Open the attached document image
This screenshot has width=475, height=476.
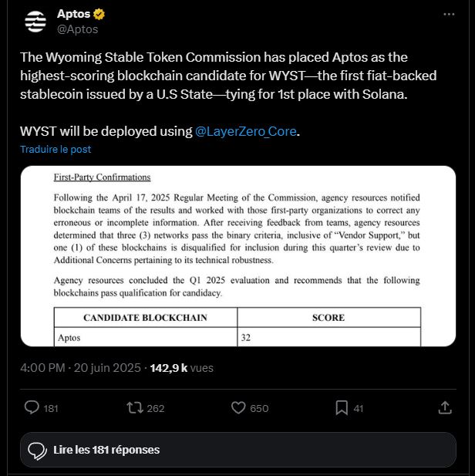click(237, 255)
